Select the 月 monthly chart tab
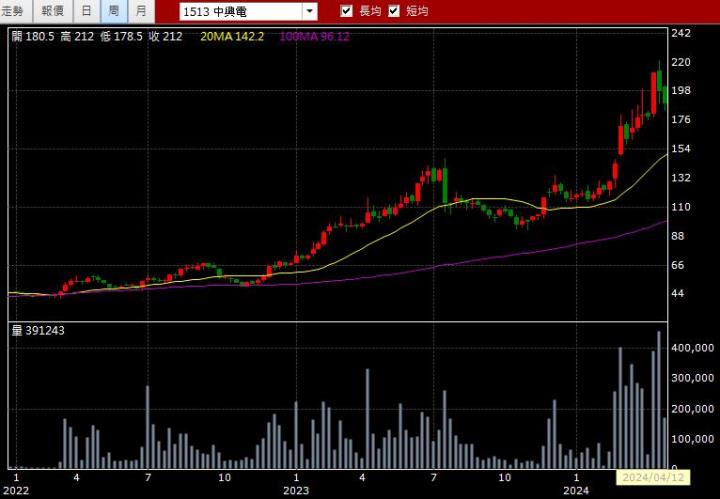The image size is (720, 499). (x=141, y=11)
